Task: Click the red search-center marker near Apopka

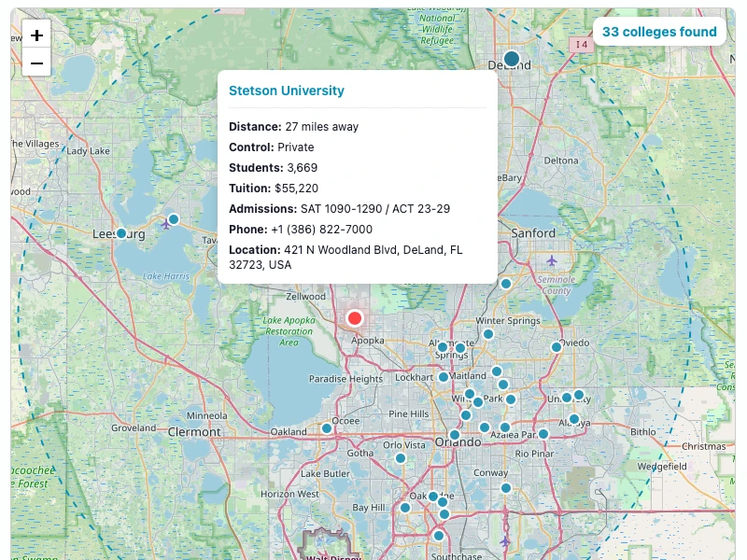Action: click(355, 318)
